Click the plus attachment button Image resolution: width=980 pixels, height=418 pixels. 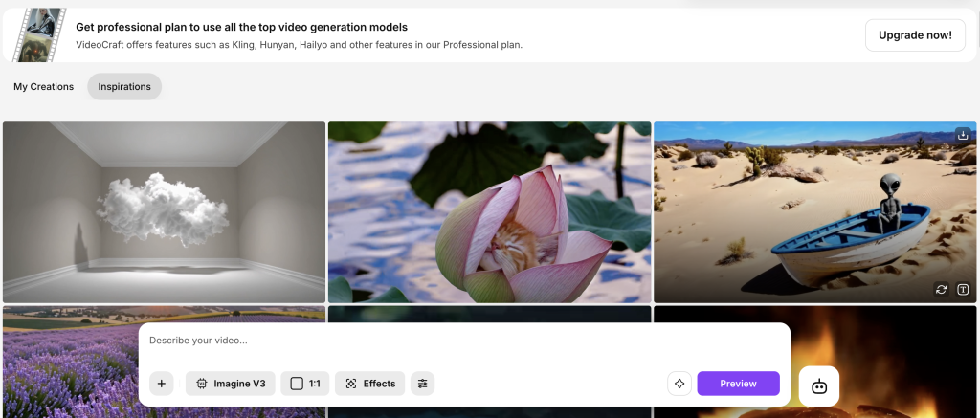click(161, 384)
